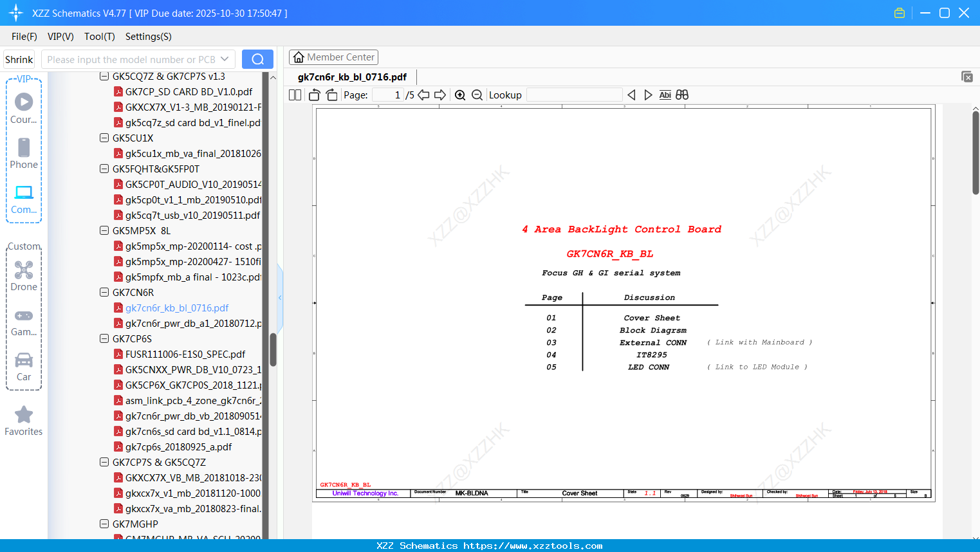Viewport: 980px width, 552px height.
Task: Toggle the Abi whole-word match icon
Action: coord(665,95)
